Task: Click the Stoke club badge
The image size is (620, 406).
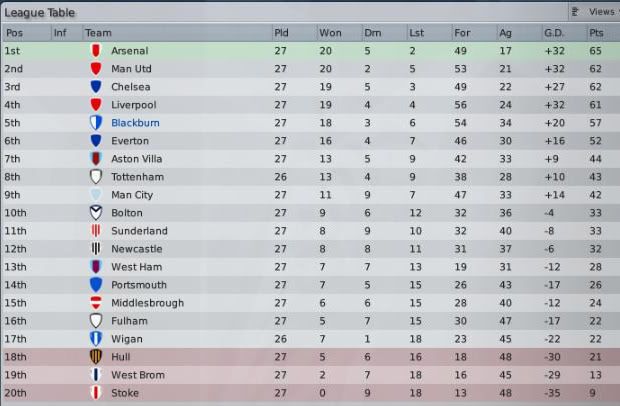Action: (96, 393)
